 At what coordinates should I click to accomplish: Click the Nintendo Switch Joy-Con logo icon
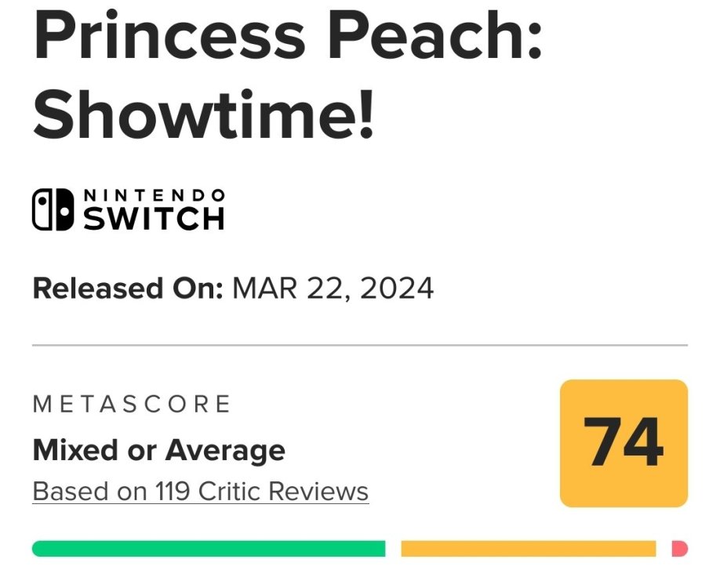click(x=54, y=210)
